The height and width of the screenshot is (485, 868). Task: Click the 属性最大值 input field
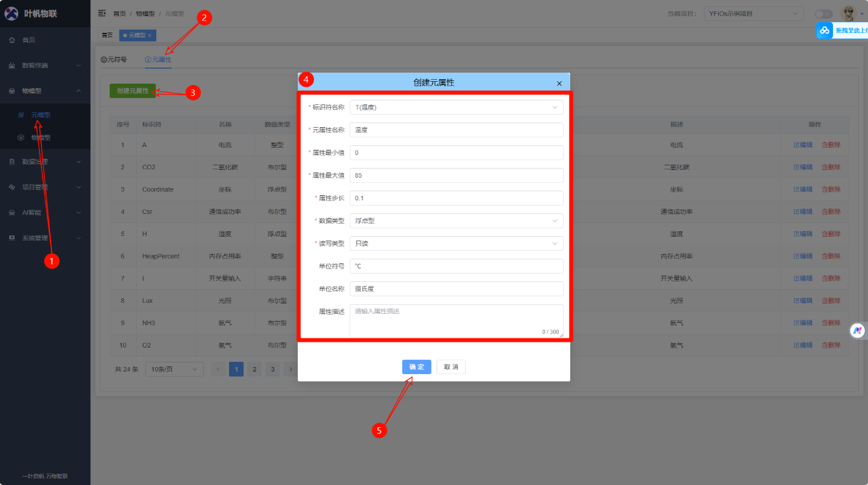[456, 176]
